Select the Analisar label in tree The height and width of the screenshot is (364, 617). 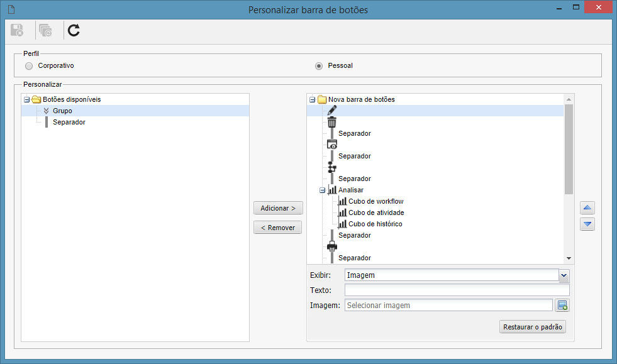tap(351, 190)
